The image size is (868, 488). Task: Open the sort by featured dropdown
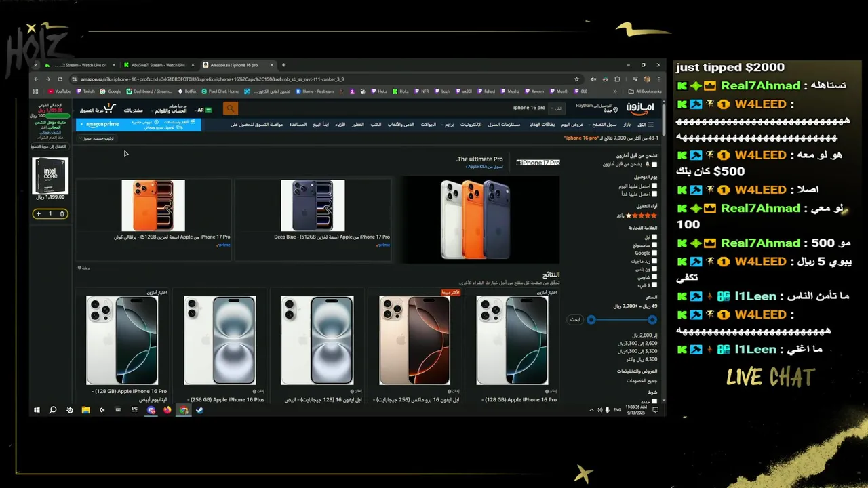[96, 138]
